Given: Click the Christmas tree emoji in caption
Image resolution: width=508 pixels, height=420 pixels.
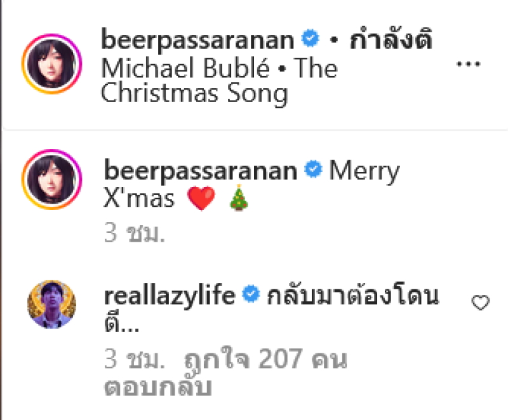Looking at the screenshot, I should 239,197.
